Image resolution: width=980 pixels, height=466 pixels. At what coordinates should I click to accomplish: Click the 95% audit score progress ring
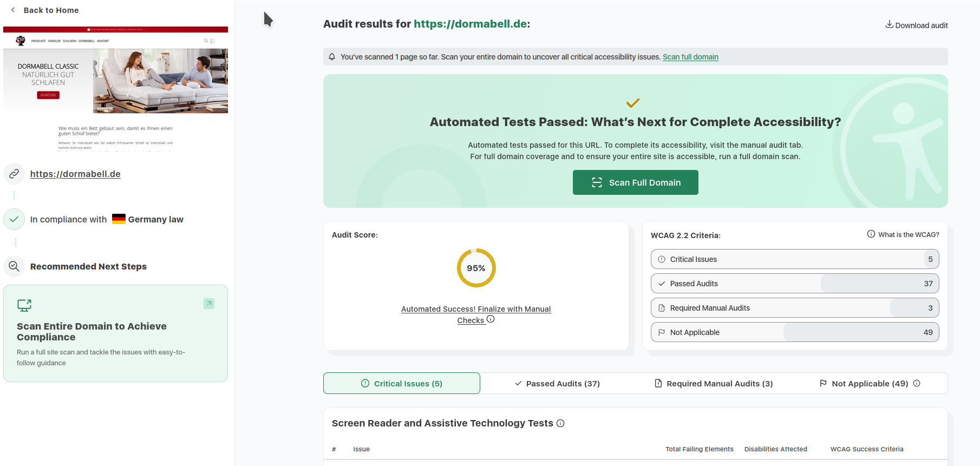[476, 268]
